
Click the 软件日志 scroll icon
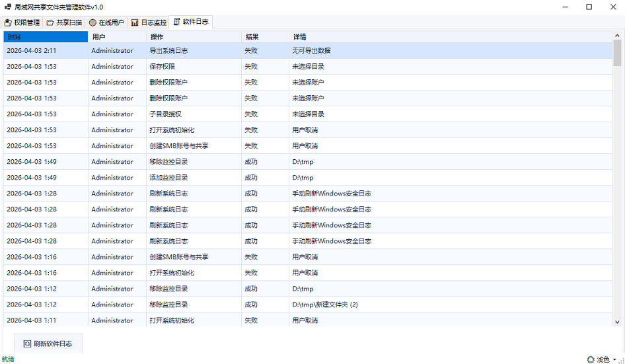tap(176, 22)
